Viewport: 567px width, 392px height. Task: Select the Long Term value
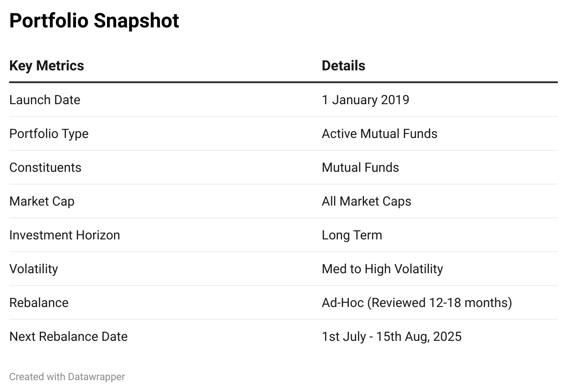[x=352, y=235]
